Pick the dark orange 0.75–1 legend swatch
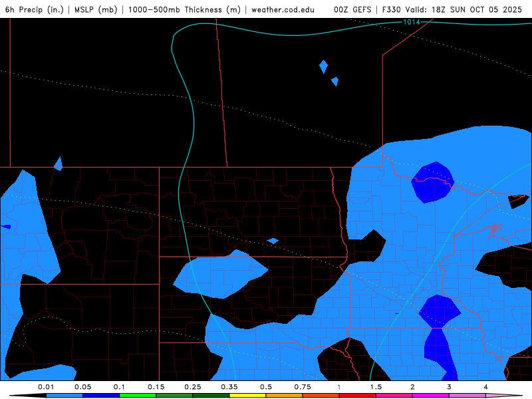 coord(321,396)
